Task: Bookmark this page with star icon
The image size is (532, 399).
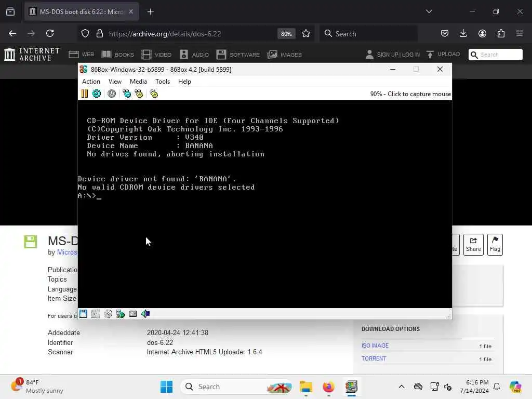Action: [306, 34]
